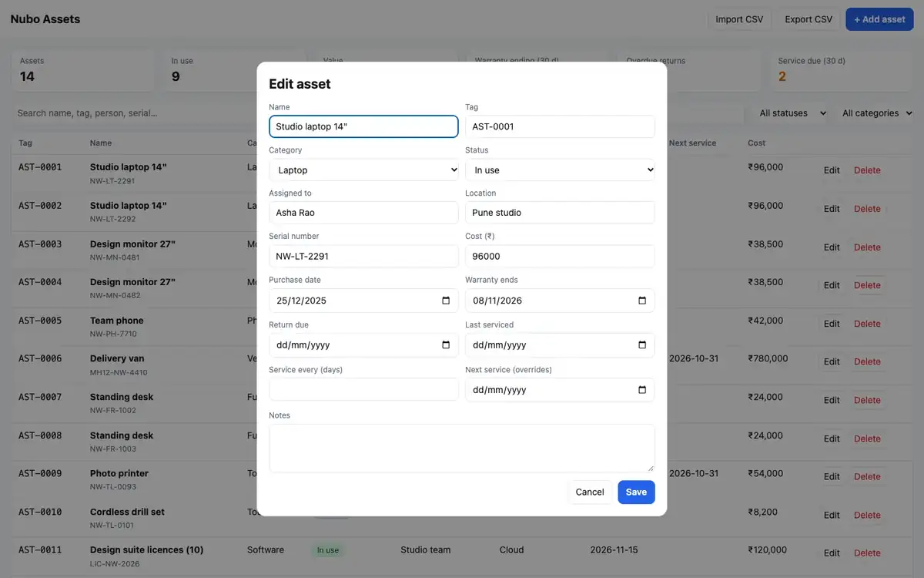Click the ₹780,000 cost cell
Image resolution: width=924 pixels, height=578 pixels.
(x=768, y=358)
